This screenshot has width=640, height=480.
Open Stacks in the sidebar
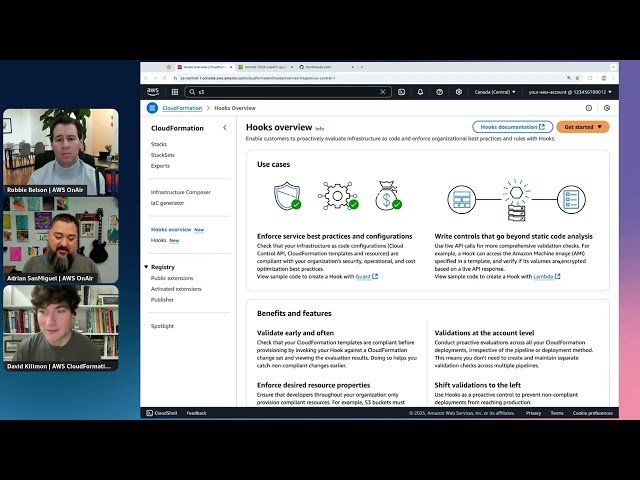[x=159, y=144]
